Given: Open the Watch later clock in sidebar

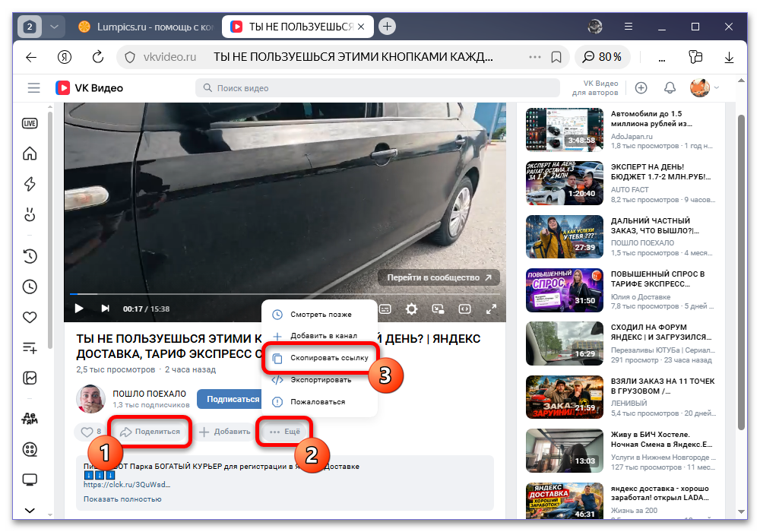Looking at the screenshot, I should (x=30, y=287).
